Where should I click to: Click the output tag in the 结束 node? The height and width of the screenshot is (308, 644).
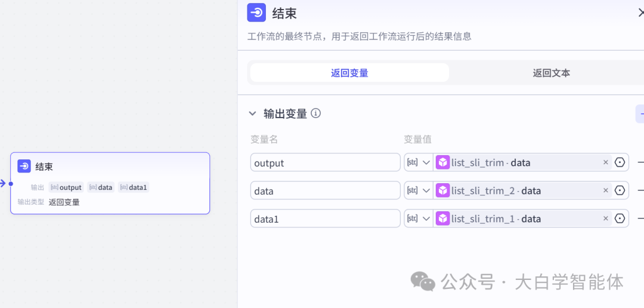[66, 187]
